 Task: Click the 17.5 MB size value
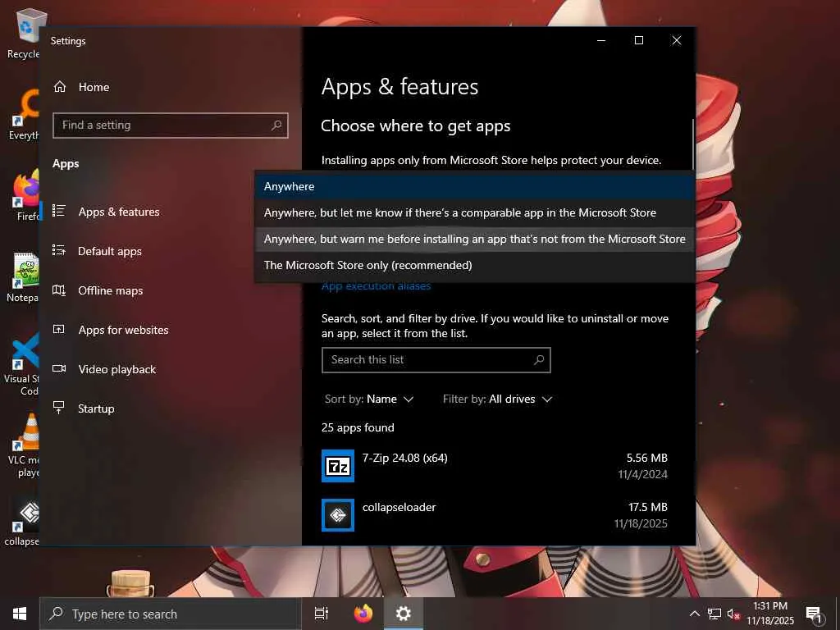(x=648, y=507)
